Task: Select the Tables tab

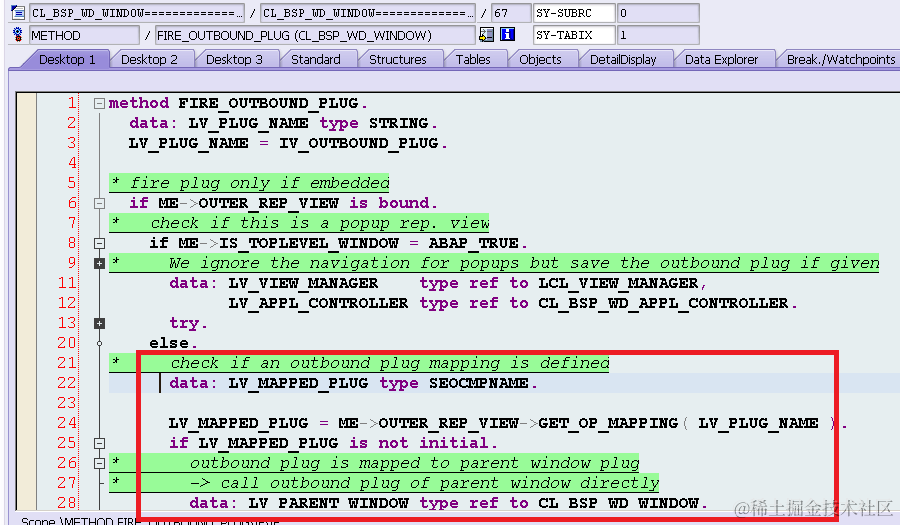Action: click(x=473, y=59)
